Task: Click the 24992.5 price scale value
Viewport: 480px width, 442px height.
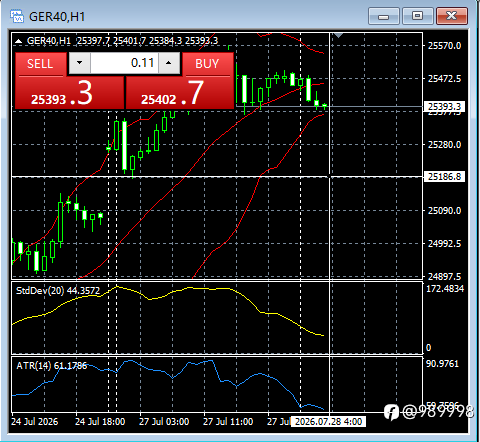Action: tap(444, 244)
